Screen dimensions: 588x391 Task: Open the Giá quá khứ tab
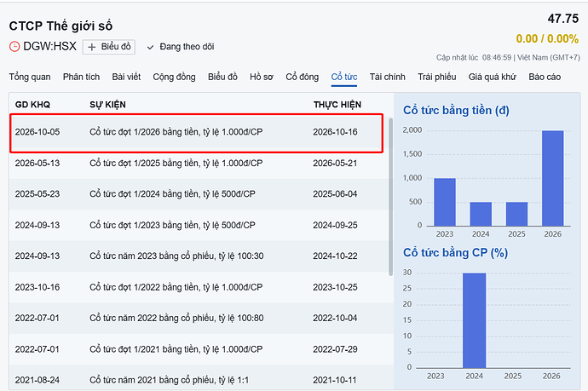[x=493, y=77]
